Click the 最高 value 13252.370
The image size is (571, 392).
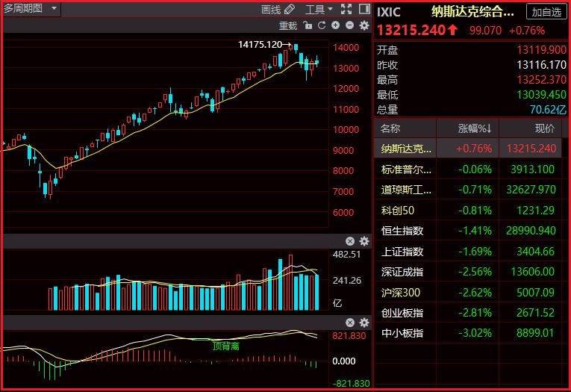[x=541, y=79]
